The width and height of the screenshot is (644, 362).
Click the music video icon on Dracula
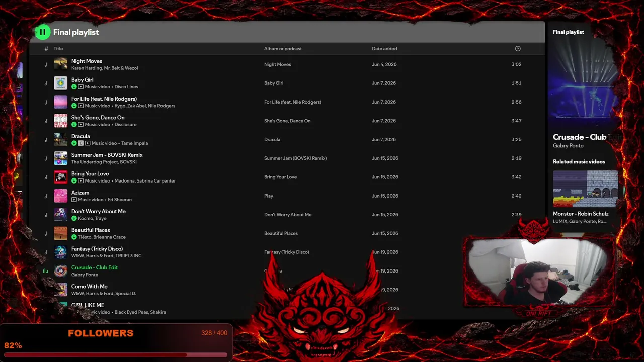pyautogui.click(x=87, y=143)
